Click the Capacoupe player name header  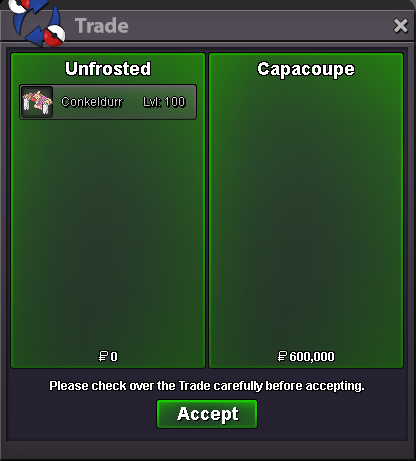306,69
